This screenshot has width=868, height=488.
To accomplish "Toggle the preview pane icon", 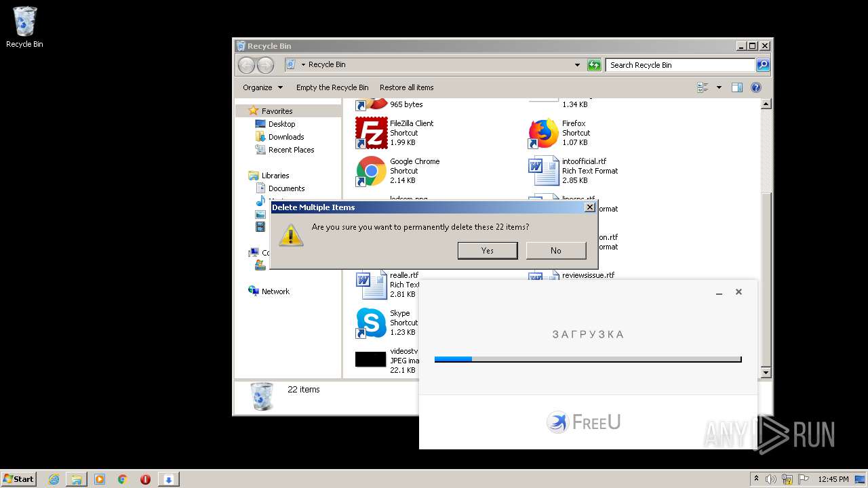I will 737,87.
